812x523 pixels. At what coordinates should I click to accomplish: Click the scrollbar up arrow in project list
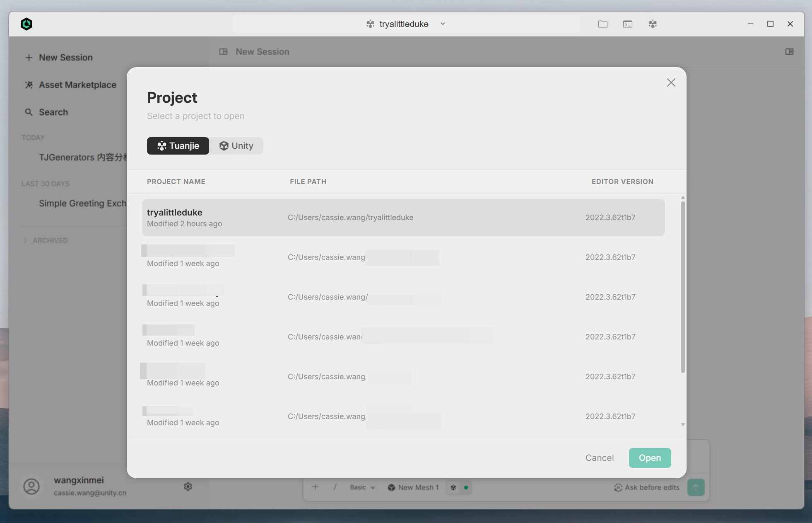click(x=683, y=197)
